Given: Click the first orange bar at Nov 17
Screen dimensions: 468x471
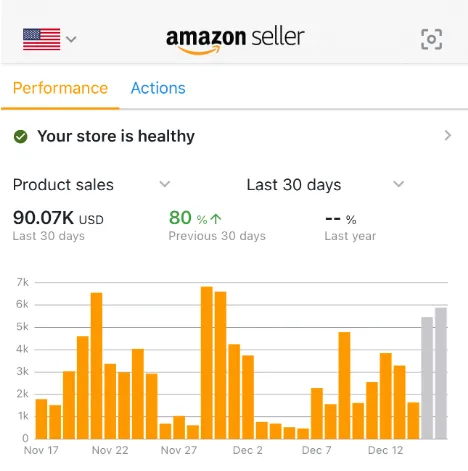Looking at the screenshot, I should click(x=41, y=419).
